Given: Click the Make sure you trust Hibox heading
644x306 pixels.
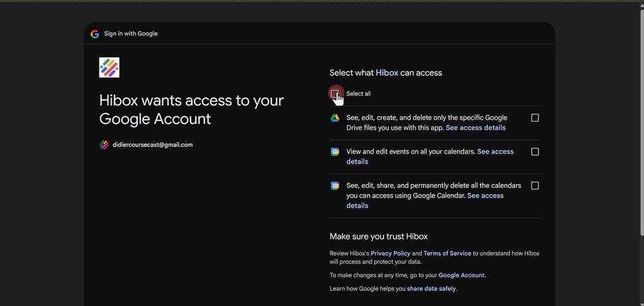Looking at the screenshot, I should (378, 237).
